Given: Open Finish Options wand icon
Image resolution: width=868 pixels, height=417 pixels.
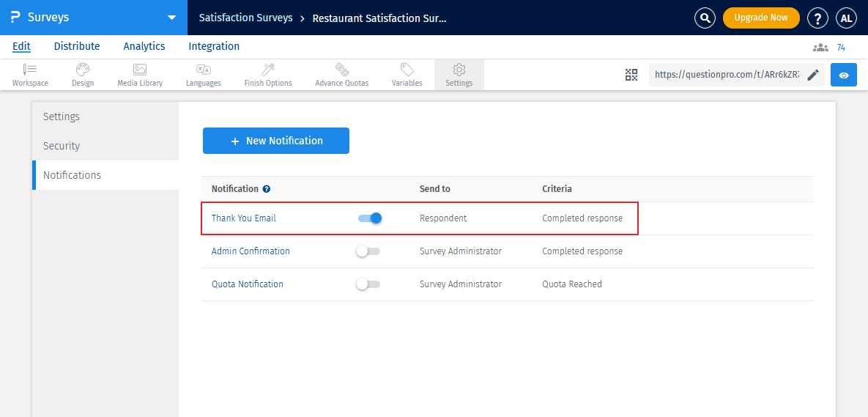Looking at the screenshot, I should [268, 70].
